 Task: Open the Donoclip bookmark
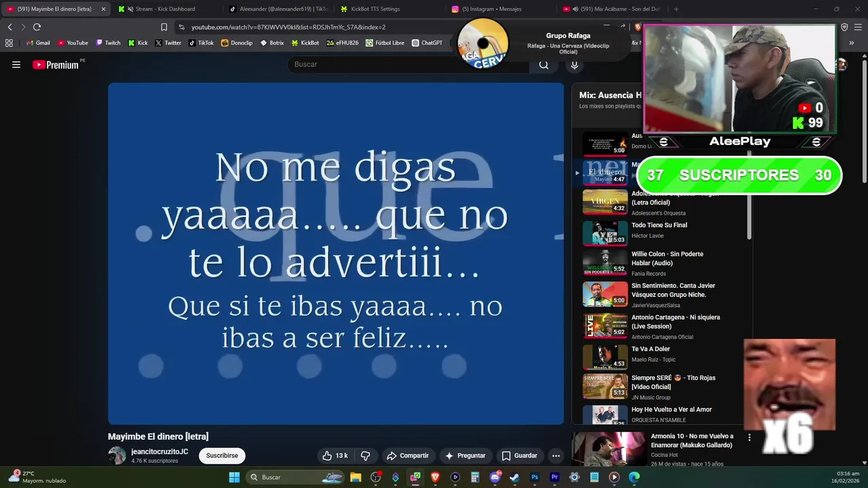[x=237, y=43]
